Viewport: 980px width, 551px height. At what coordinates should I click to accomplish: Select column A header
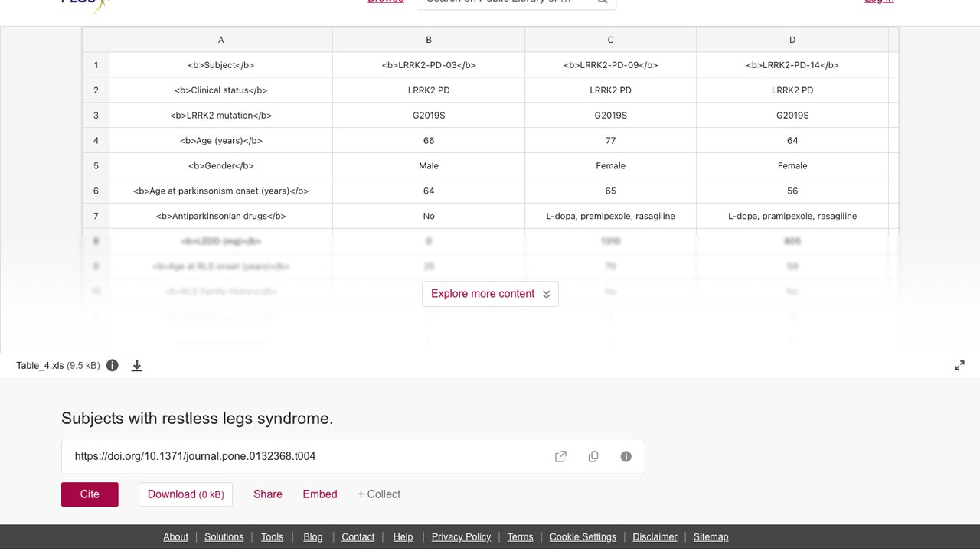[x=221, y=40]
